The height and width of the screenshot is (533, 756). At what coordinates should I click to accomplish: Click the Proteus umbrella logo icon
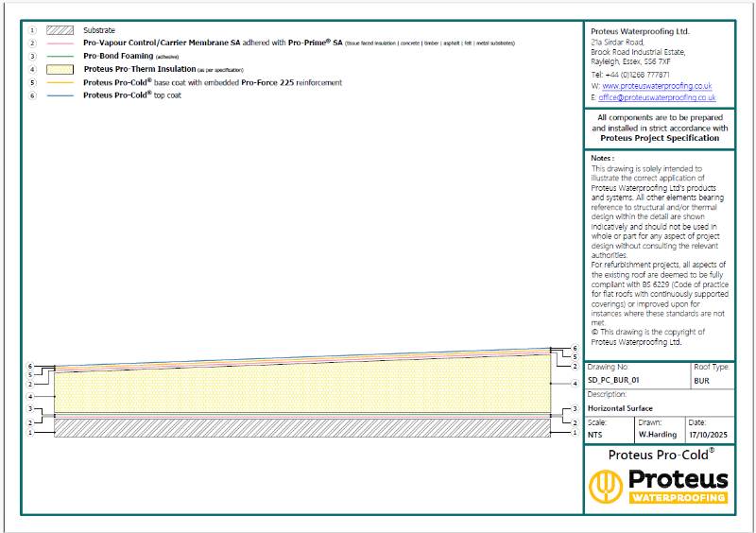(x=606, y=485)
